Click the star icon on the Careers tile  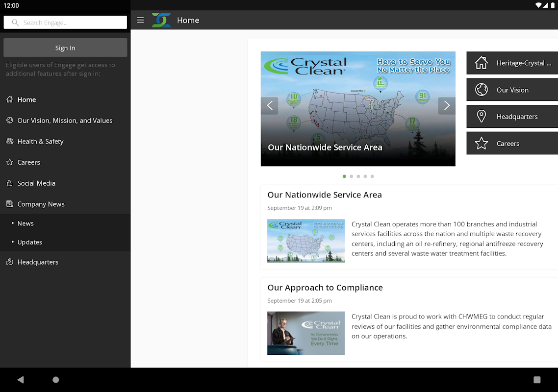coord(481,144)
